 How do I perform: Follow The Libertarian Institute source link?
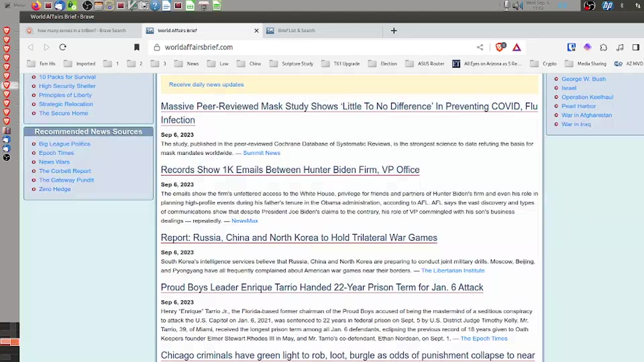point(453,270)
